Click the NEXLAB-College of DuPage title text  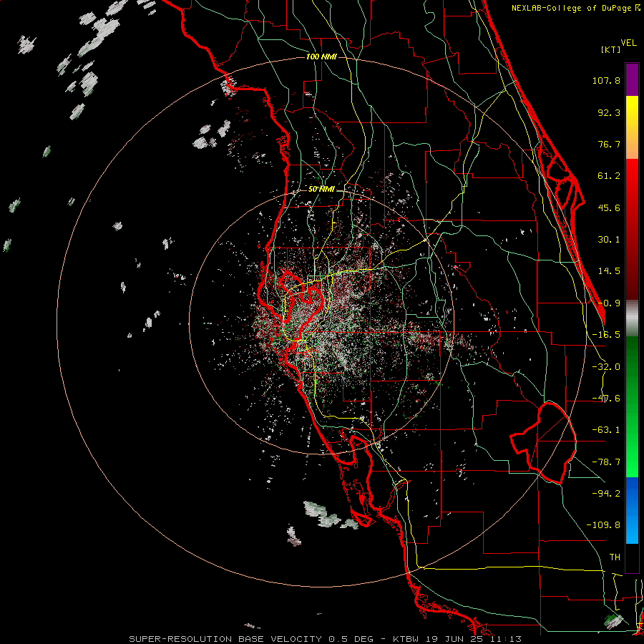coord(572,8)
